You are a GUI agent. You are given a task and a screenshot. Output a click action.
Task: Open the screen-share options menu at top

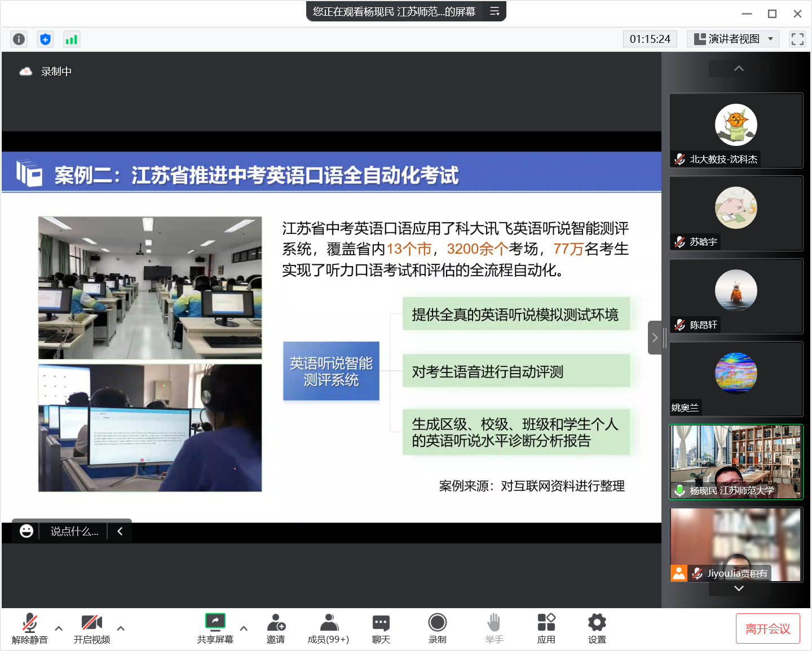(495, 11)
